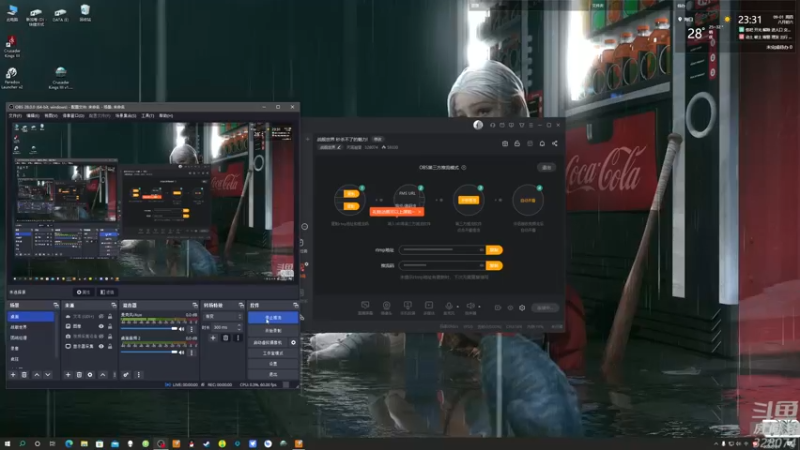Copy the rtmp address with yellow button
Viewport: 800px width, 450px height.
[494, 250]
